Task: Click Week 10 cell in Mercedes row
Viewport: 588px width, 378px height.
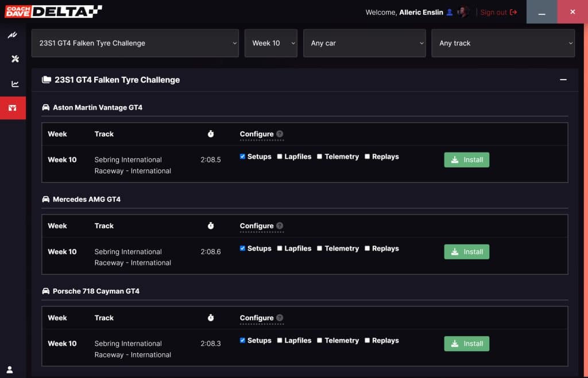Action: [x=62, y=252]
